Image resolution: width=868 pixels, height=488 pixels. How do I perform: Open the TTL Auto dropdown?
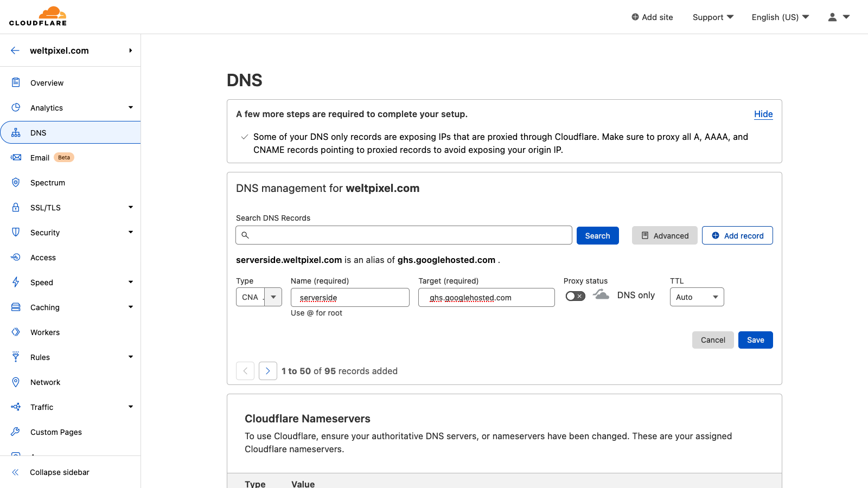tap(697, 297)
